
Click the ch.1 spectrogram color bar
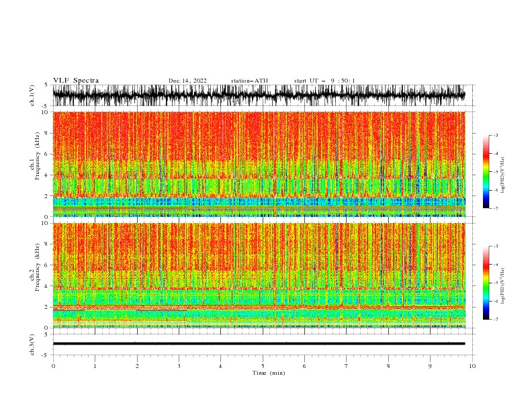(x=486, y=172)
